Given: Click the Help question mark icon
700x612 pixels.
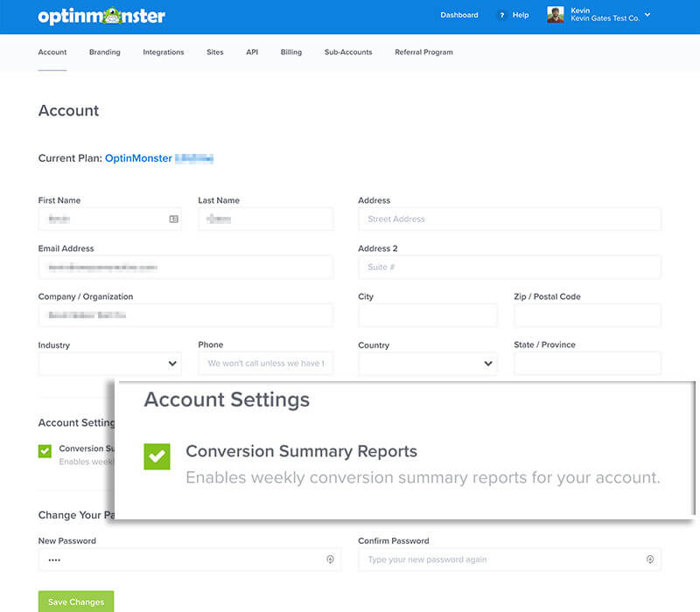Looking at the screenshot, I should (x=501, y=15).
